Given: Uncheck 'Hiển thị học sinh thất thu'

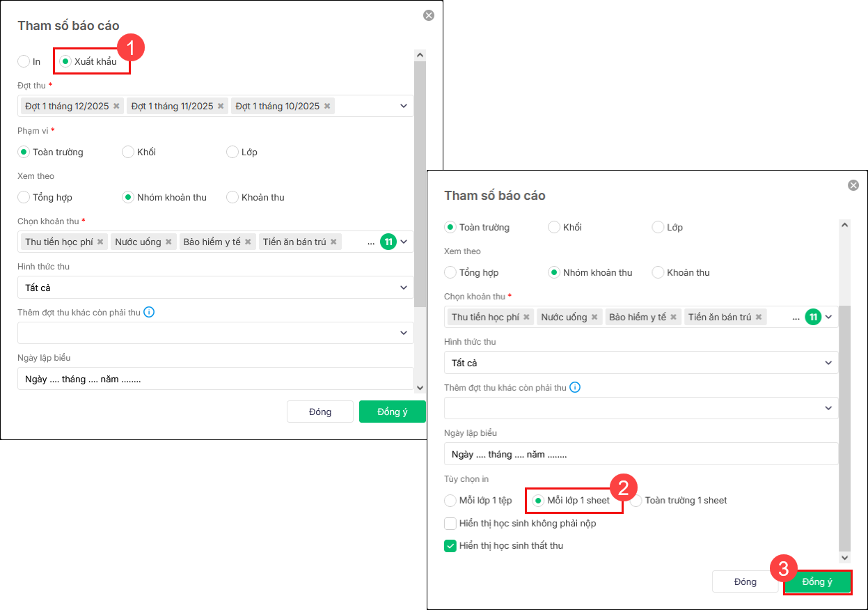Looking at the screenshot, I should (x=450, y=546).
